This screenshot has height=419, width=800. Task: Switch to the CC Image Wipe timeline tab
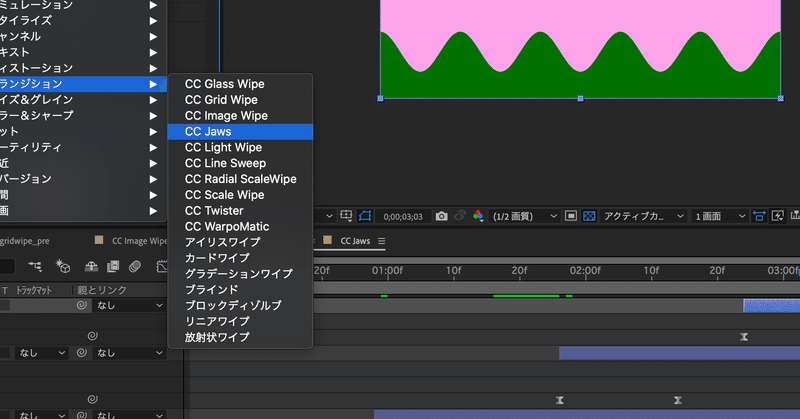139,241
